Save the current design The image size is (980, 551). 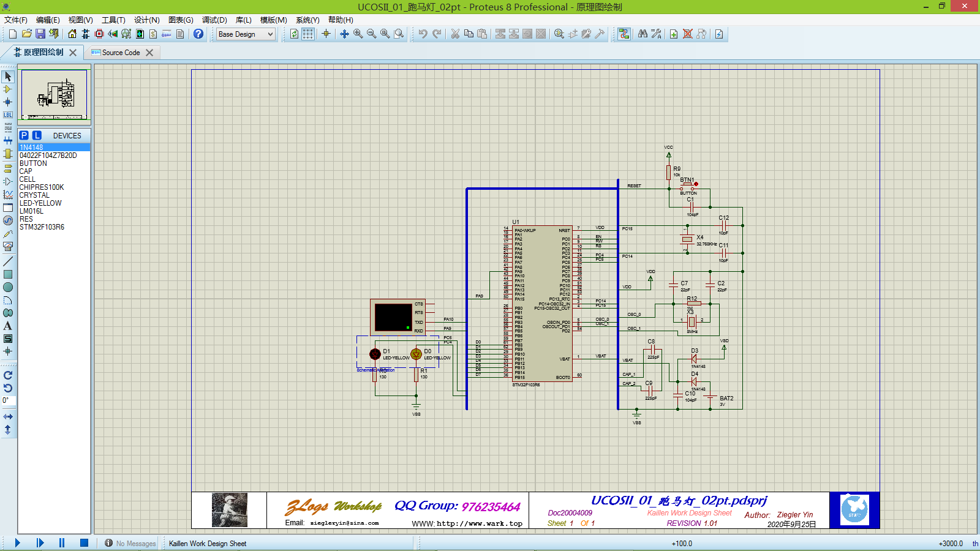(x=40, y=34)
